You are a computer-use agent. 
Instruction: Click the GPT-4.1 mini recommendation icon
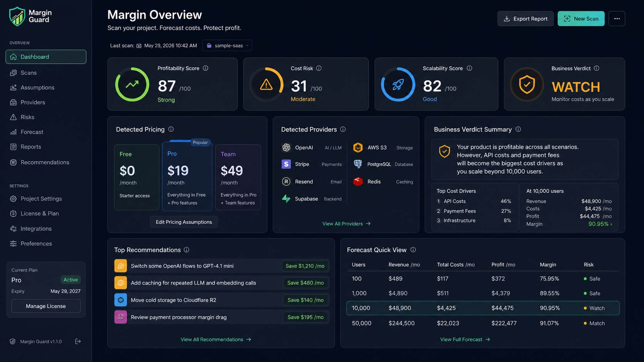(x=121, y=266)
